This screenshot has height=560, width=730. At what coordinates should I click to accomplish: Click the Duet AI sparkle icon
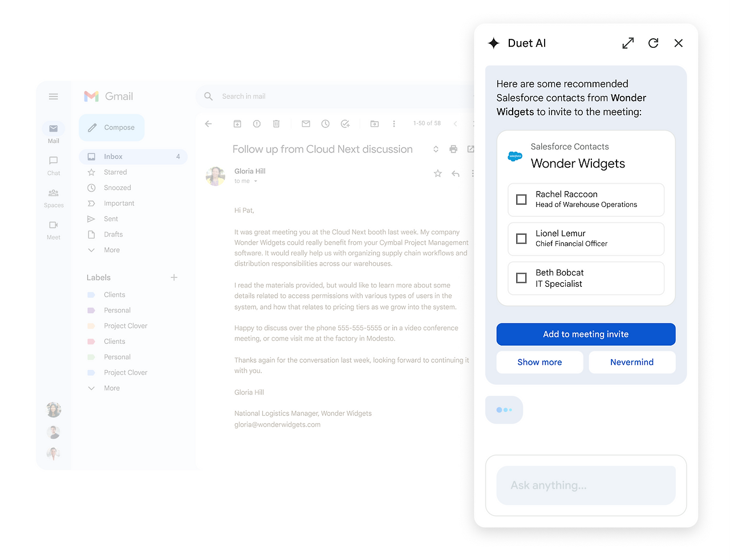494,43
